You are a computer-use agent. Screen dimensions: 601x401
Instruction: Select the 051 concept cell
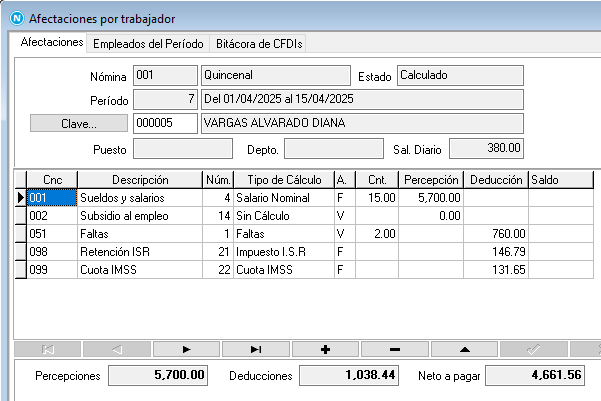coord(52,234)
